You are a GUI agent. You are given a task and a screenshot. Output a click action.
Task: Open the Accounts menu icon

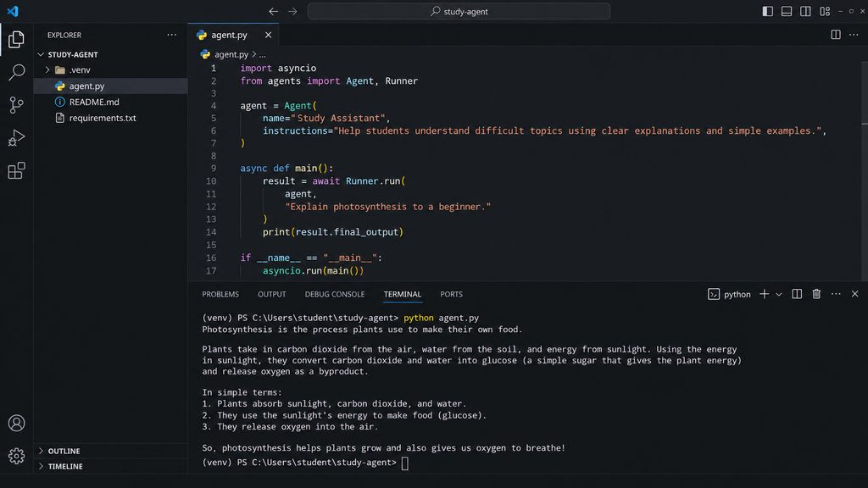(x=17, y=424)
